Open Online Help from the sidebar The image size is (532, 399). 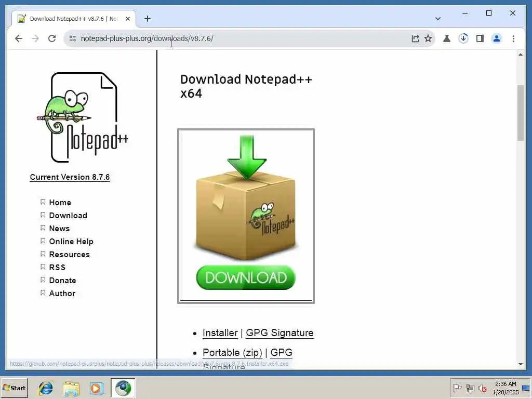(x=71, y=242)
